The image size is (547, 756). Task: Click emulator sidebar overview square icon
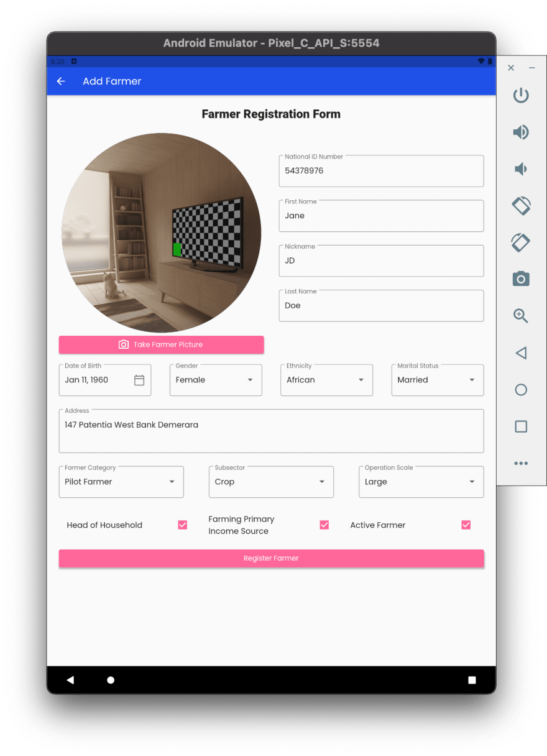coord(521,426)
